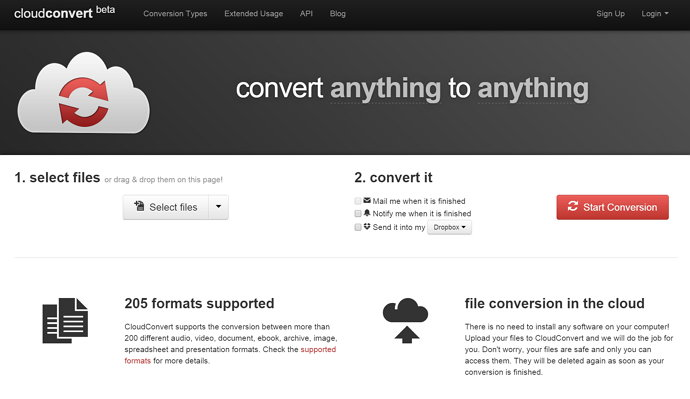Click Sign Up in the header
Viewport: 690px width, 399px height.
(x=610, y=14)
